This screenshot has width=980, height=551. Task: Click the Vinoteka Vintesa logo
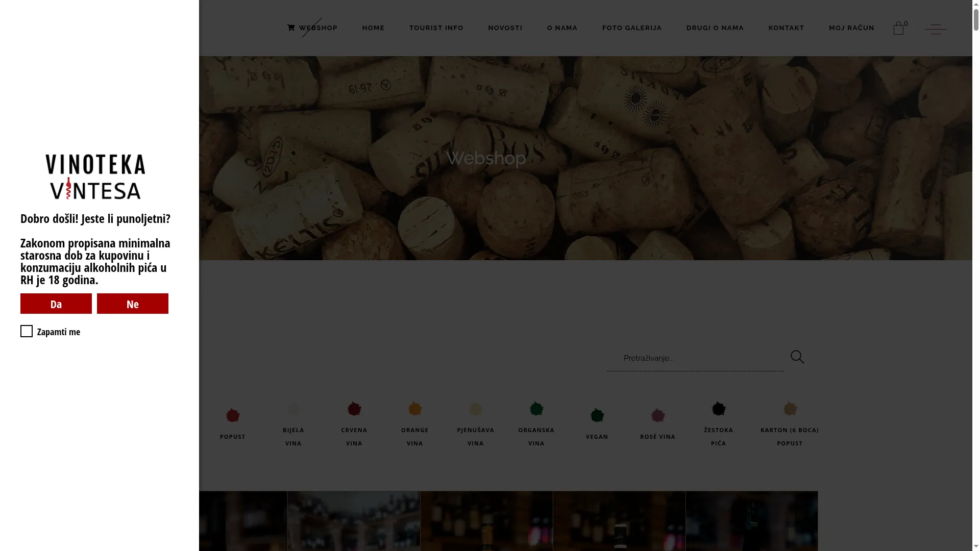tap(95, 177)
